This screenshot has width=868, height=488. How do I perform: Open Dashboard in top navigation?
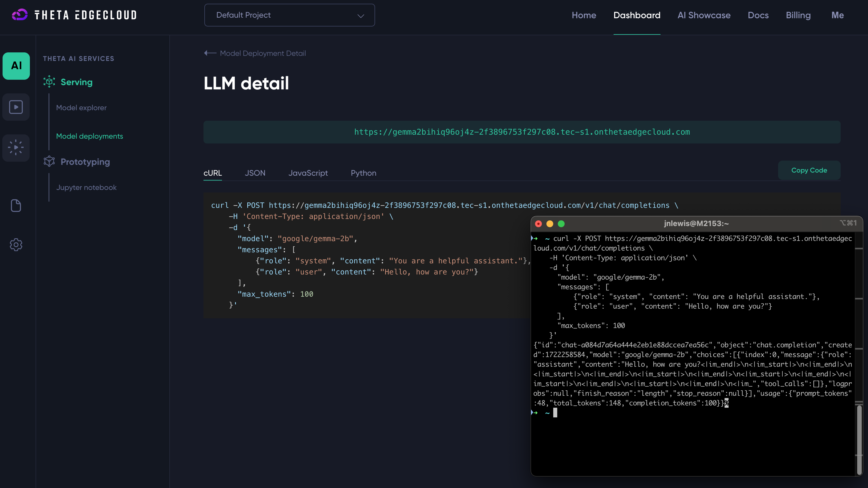[637, 15]
